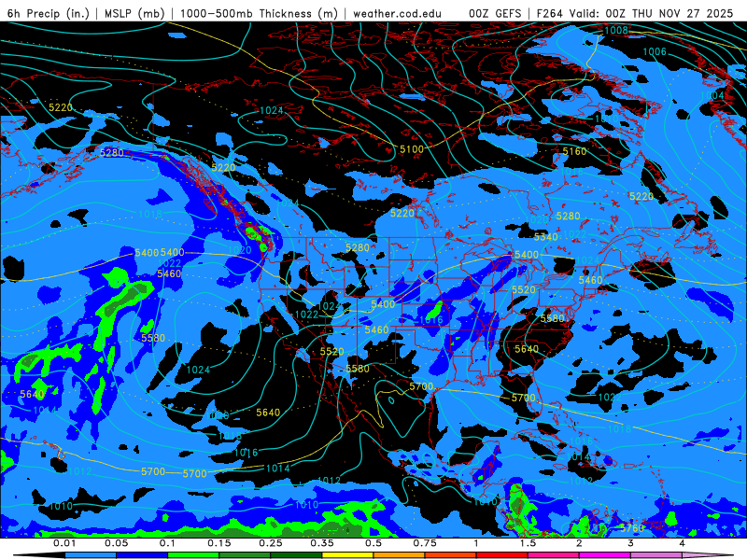
Task: Select the 'MSLP (mb)' header label
Action: coord(134,13)
